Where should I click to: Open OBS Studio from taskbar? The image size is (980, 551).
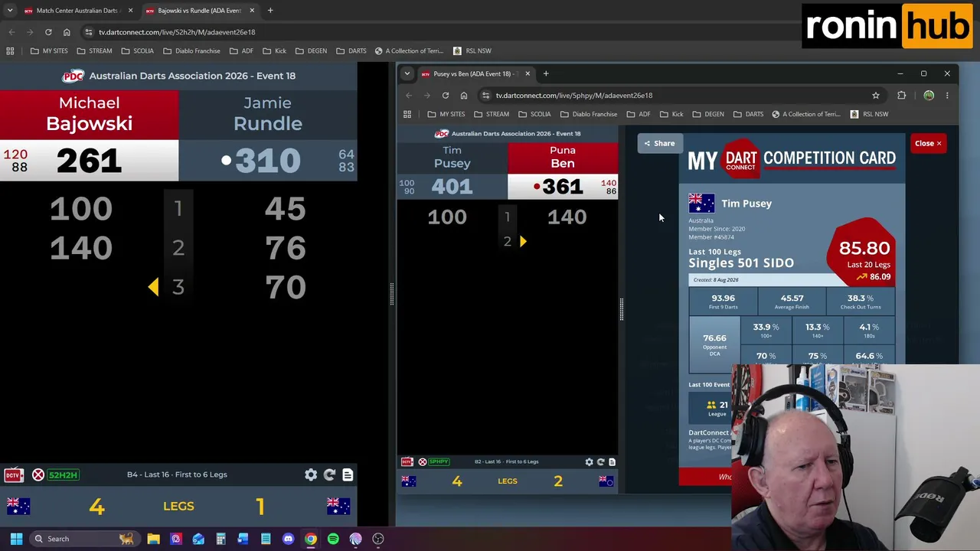(378, 539)
